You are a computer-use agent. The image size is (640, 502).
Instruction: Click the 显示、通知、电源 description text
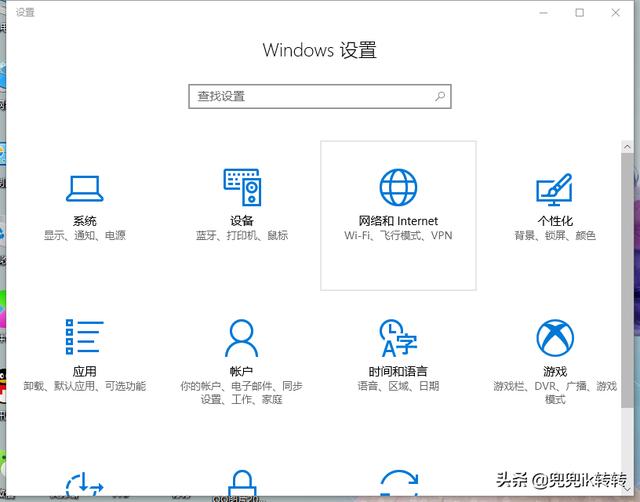(85, 235)
